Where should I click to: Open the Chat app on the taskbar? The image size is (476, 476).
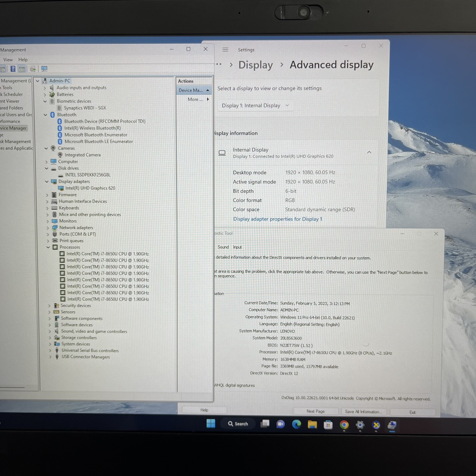tap(281, 424)
